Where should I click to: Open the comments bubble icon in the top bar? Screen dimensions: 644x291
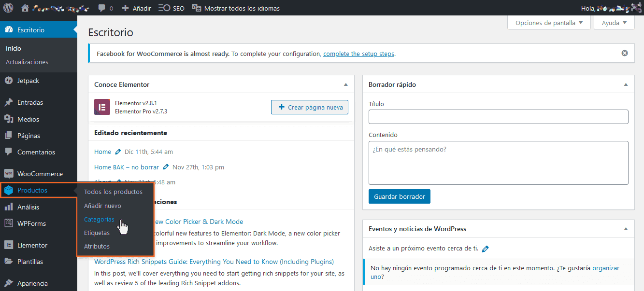coord(101,8)
